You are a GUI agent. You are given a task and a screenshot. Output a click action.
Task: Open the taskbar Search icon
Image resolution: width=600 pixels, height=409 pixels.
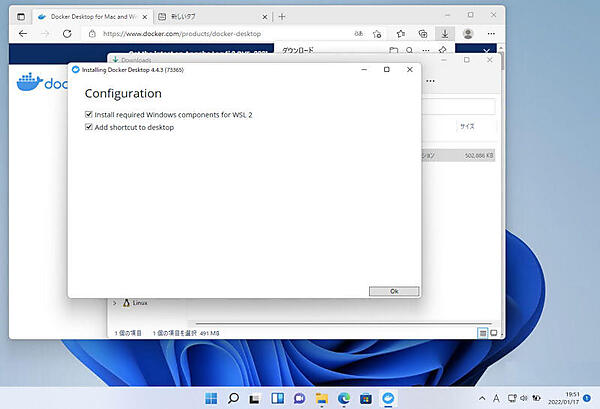233,398
